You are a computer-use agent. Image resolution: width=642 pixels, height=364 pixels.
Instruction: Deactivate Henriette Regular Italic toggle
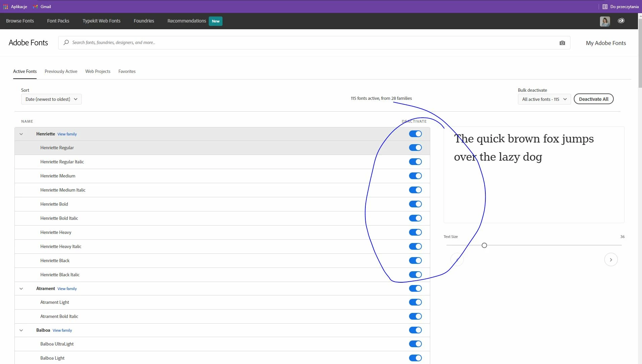click(415, 162)
